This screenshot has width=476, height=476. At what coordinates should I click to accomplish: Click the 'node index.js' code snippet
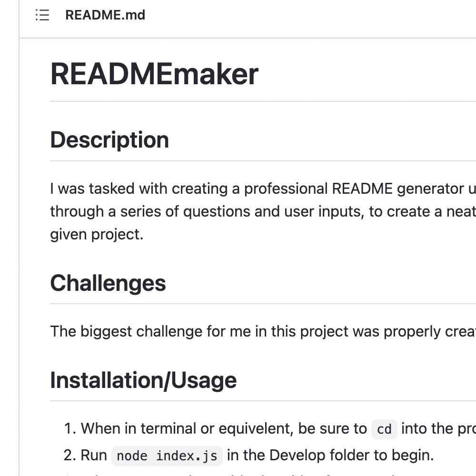pos(167,456)
